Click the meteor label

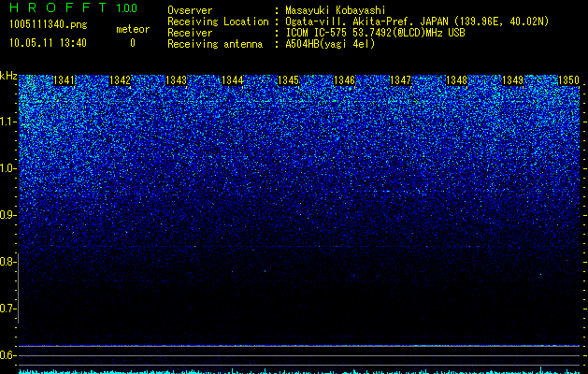[x=133, y=29]
